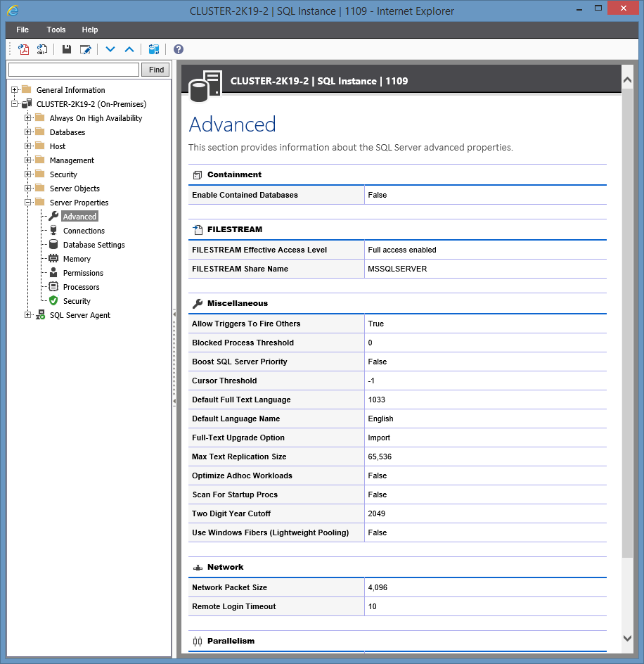The height and width of the screenshot is (664, 644).
Task: Expand the Databases tree node
Action: (x=26, y=132)
